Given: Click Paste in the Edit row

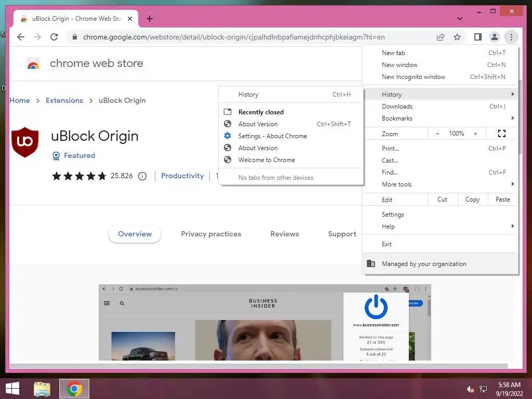Looking at the screenshot, I should [x=503, y=199].
